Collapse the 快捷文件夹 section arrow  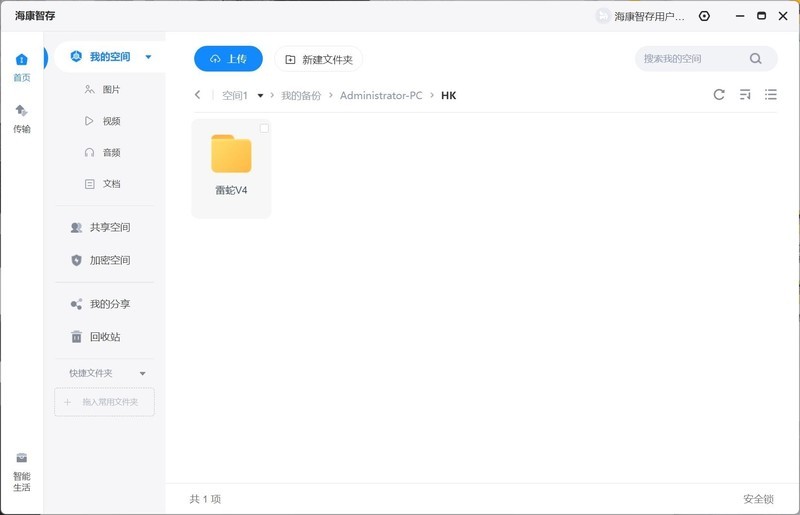point(143,374)
